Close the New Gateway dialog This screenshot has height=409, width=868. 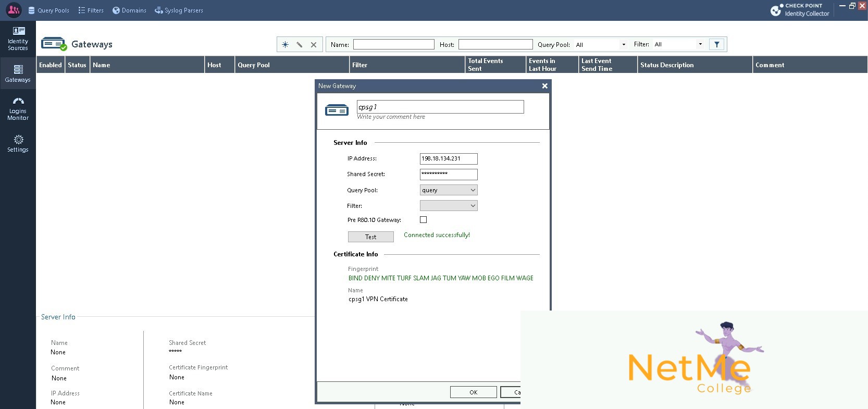544,86
